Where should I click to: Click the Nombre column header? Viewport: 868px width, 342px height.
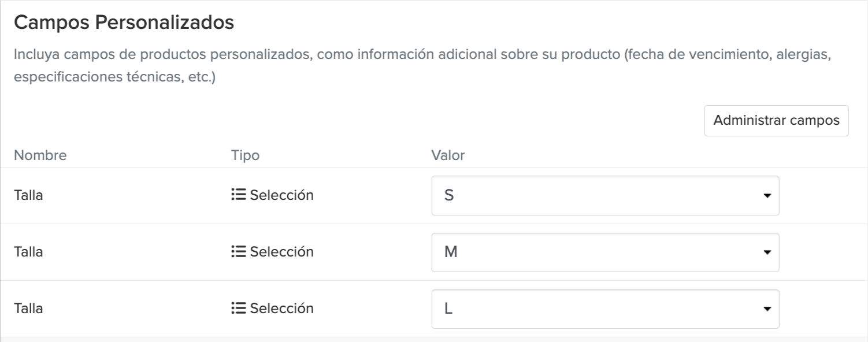pos(40,155)
